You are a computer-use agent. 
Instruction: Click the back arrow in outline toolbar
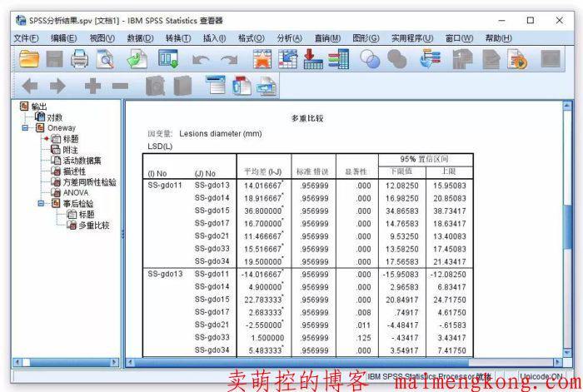coord(30,86)
